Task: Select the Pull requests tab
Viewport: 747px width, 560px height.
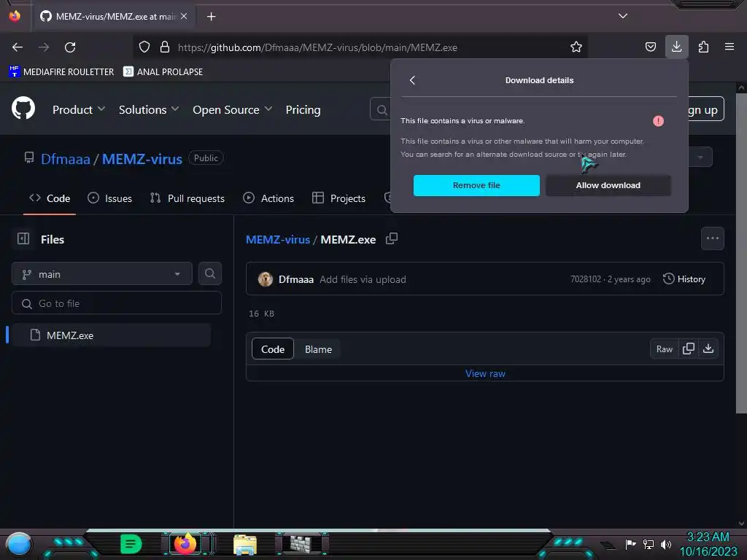Action: click(187, 198)
